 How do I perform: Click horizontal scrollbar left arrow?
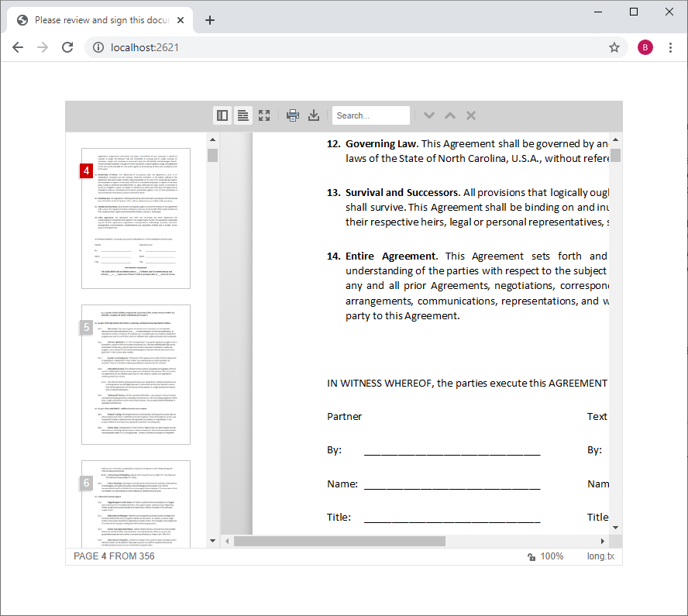coord(227,542)
